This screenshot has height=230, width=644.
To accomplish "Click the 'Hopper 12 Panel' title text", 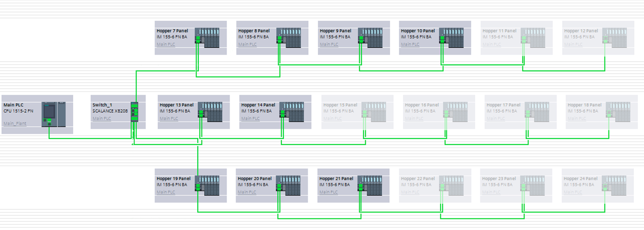I will 581,31.
